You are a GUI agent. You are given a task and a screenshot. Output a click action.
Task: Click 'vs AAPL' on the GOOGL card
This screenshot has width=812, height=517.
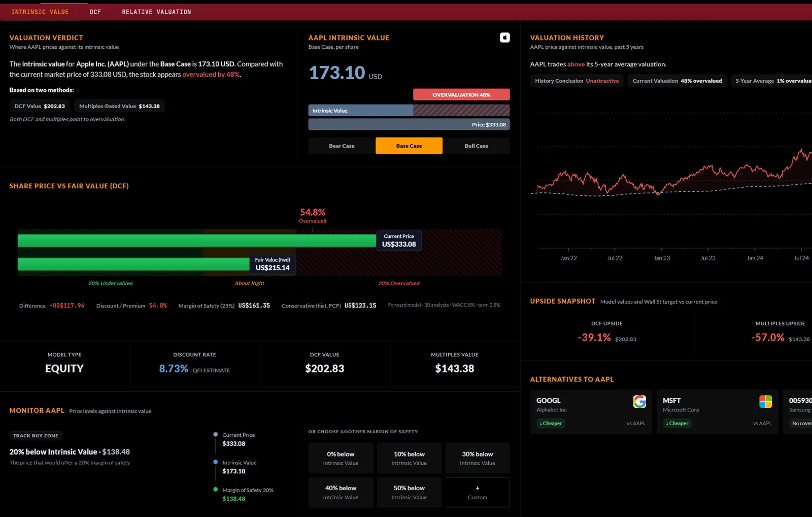click(636, 423)
